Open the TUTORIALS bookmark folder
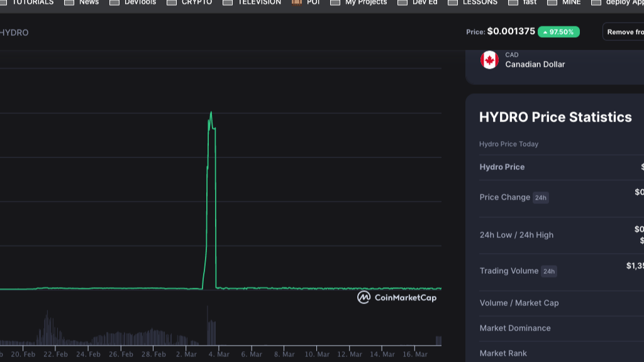 click(26, 3)
